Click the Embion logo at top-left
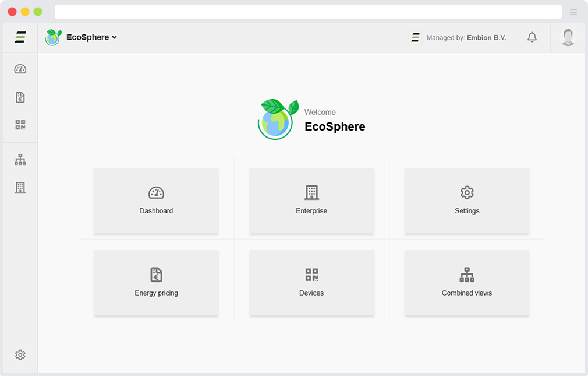Image resolution: width=588 pixels, height=376 pixels. 20,37
